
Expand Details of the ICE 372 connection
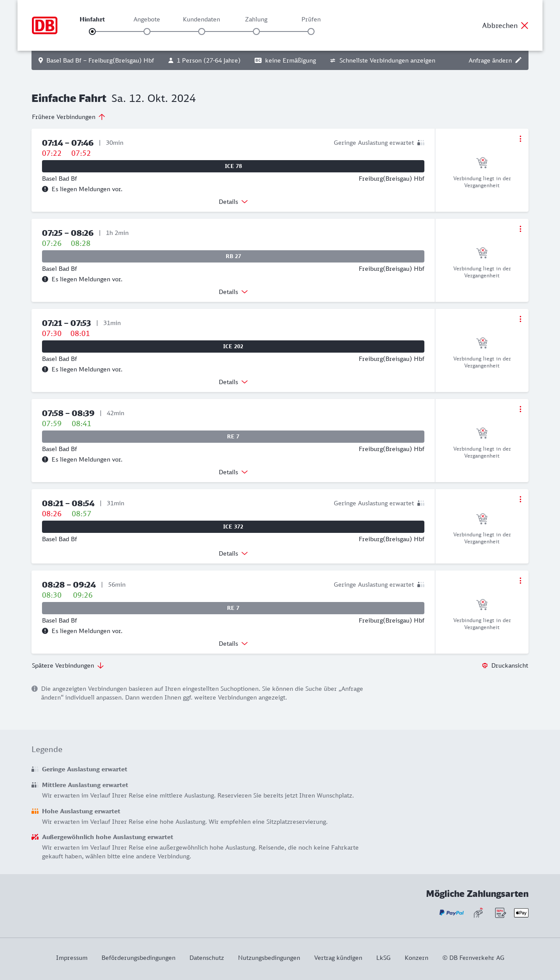[233, 553]
